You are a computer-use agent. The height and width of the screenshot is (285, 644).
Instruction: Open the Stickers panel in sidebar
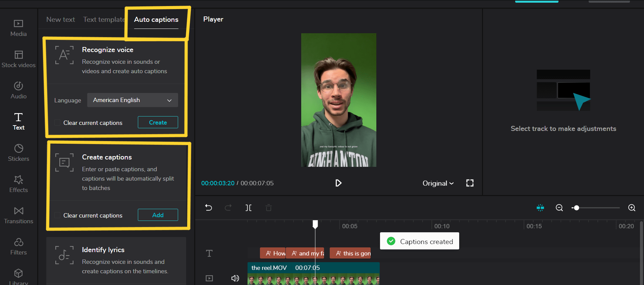click(x=18, y=153)
